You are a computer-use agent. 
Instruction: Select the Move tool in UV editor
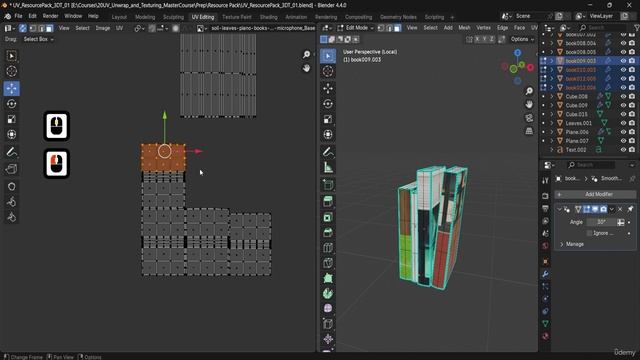point(11,88)
